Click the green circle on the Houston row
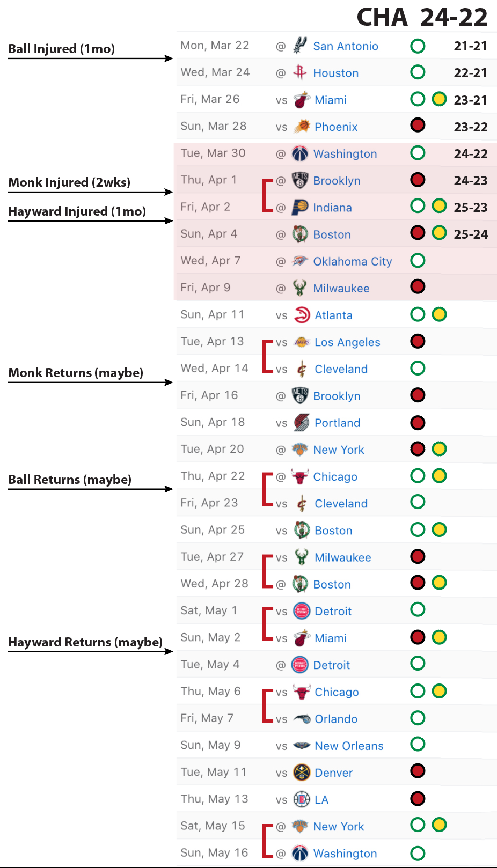Image resolution: width=497 pixels, height=868 pixels. (418, 72)
